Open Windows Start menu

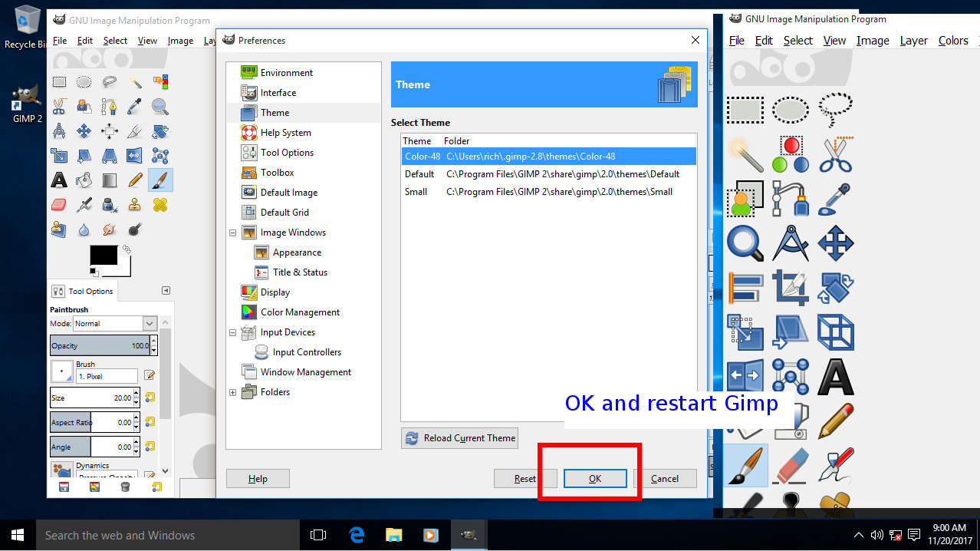(17, 535)
